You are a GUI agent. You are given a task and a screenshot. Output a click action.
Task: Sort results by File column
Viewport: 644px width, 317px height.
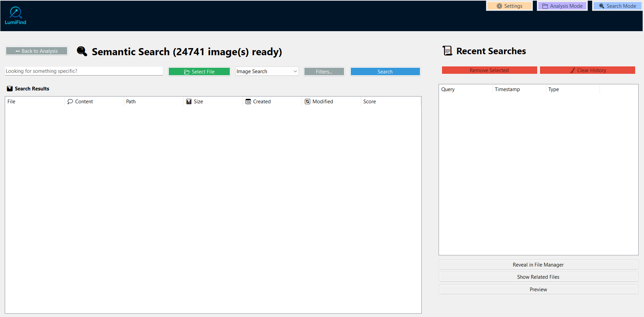pyautogui.click(x=35, y=102)
